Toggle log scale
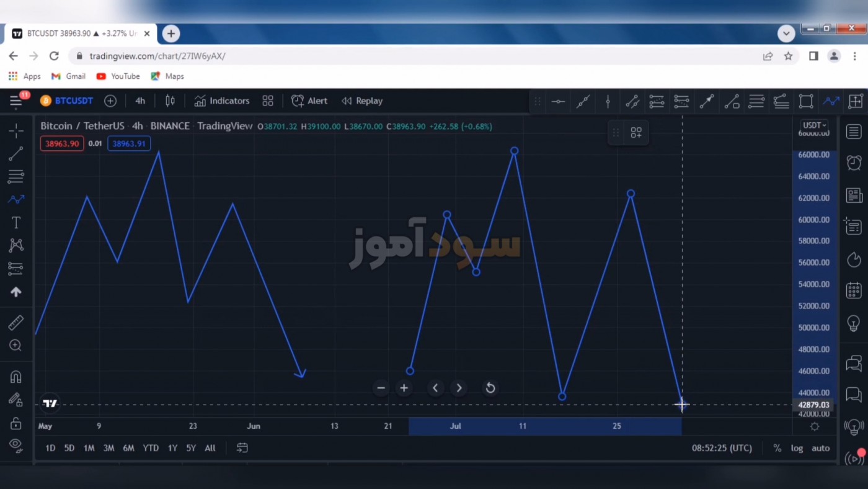Viewport: 868px width, 489px height. click(x=797, y=448)
